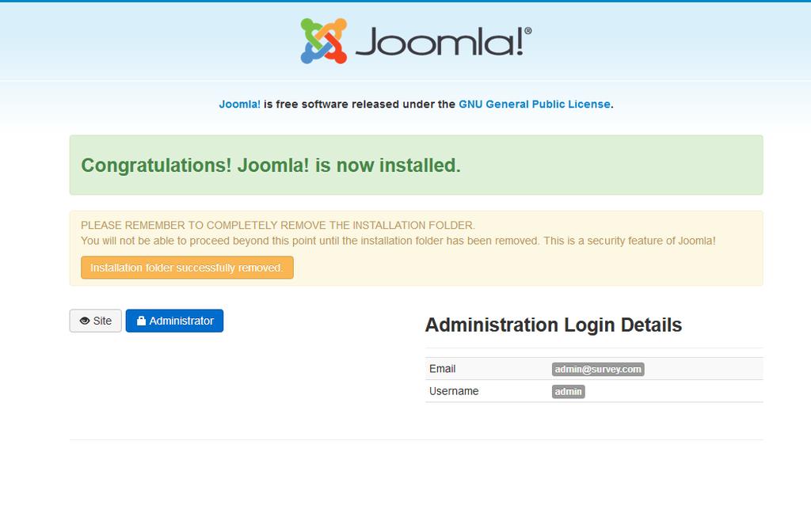Screen dimensions: 811x532
Task: Click the 'You will not be able to proceed' sentence
Action: pyautogui.click(x=398, y=241)
